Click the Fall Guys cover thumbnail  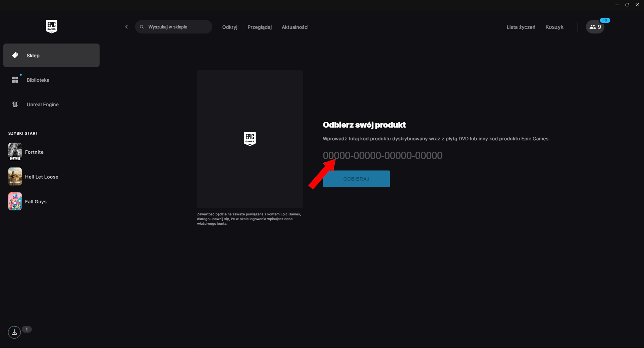(x=15, y=201)
